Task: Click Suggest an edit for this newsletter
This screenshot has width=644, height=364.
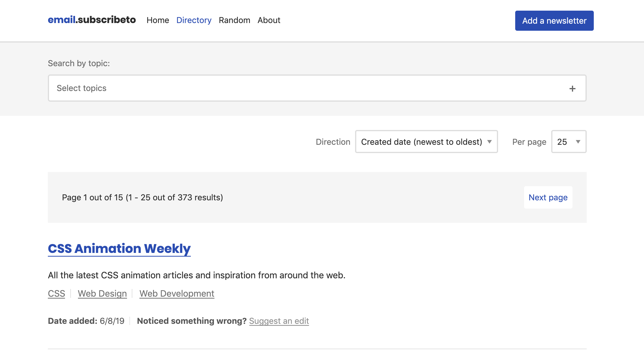Action: (x=279, y=321)
